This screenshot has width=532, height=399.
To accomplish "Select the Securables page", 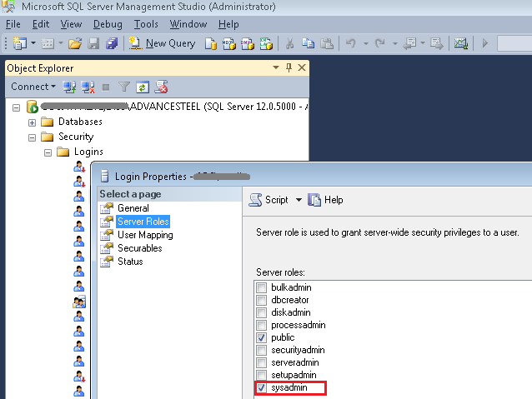I will click(140, 248).
